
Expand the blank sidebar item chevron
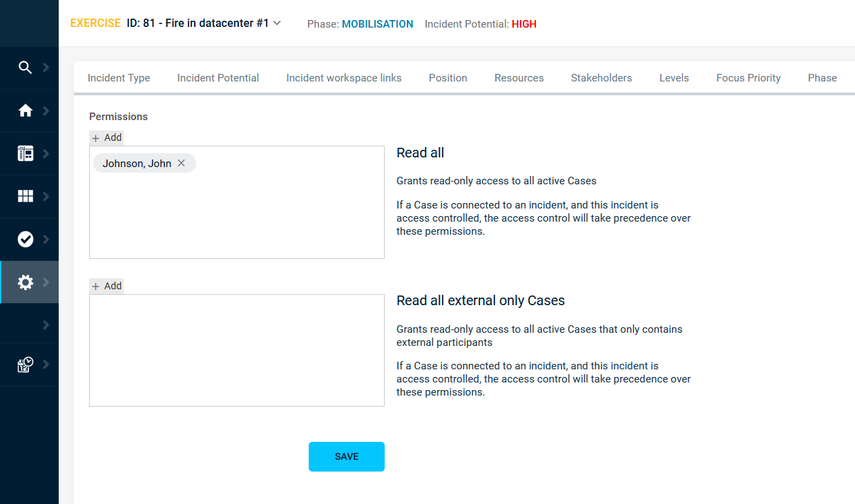[46, 324]
